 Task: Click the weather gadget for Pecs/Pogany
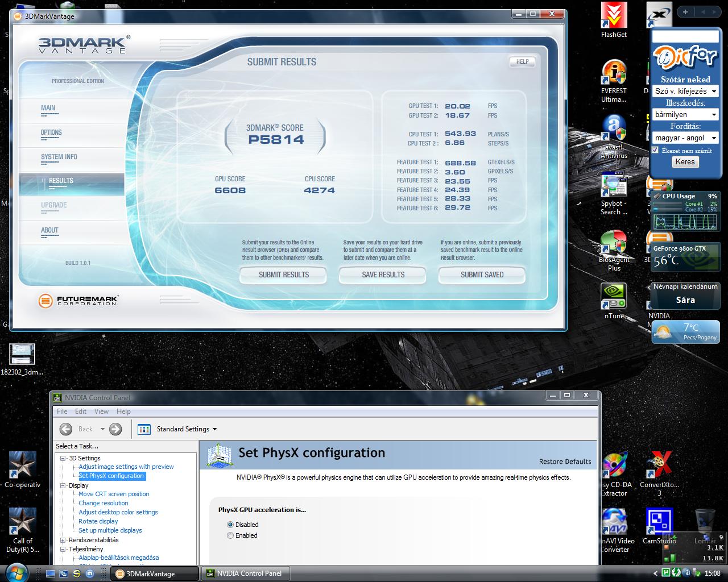pyautogui.click(x=685, y=332)
